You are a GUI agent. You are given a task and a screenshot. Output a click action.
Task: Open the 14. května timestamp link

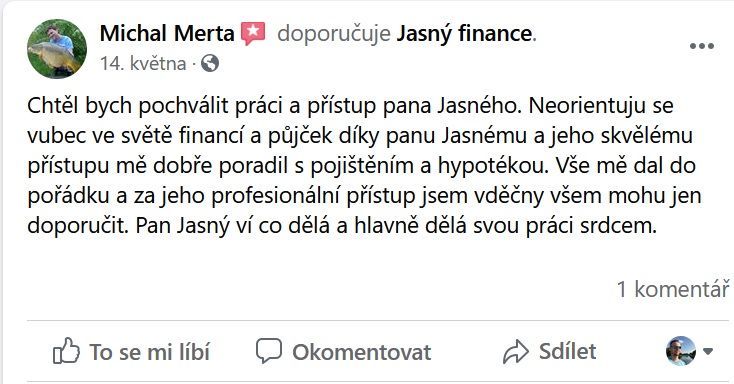(x=143, y=64)
